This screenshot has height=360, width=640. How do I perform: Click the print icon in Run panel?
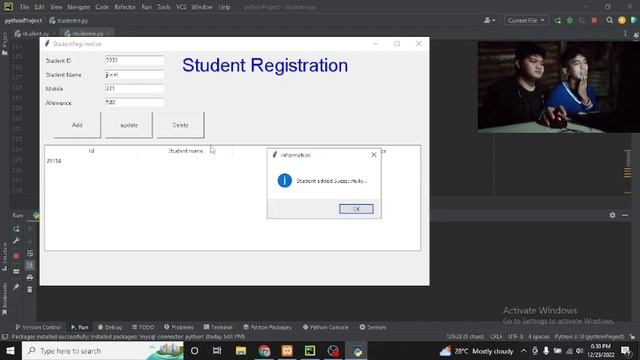tap(30, 278)
